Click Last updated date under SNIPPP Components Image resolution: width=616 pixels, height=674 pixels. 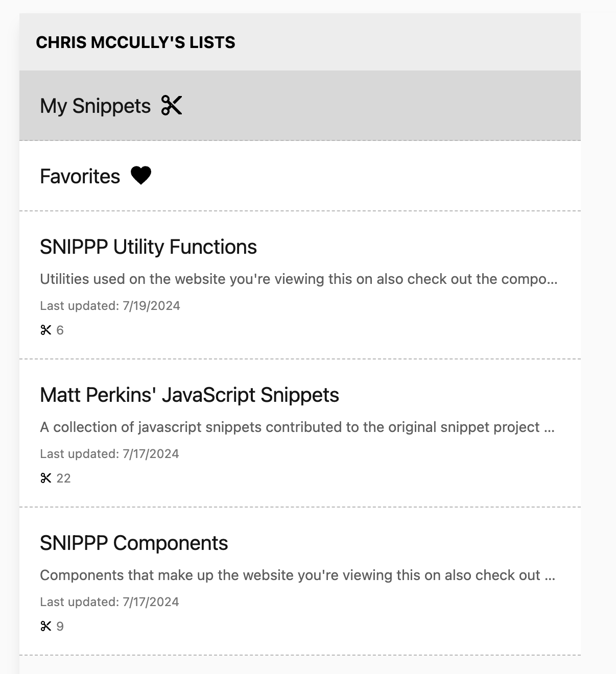point(109,602)
